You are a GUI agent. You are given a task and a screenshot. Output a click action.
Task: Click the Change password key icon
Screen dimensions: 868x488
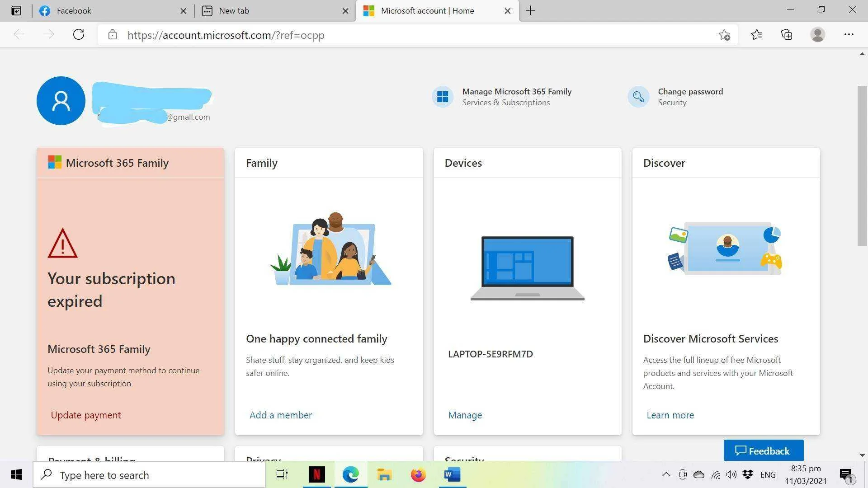click(x=638, y=97)
